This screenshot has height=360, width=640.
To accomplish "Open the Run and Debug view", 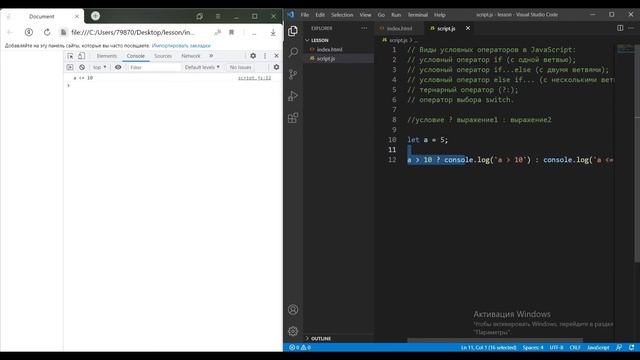I will coord(293,96).
